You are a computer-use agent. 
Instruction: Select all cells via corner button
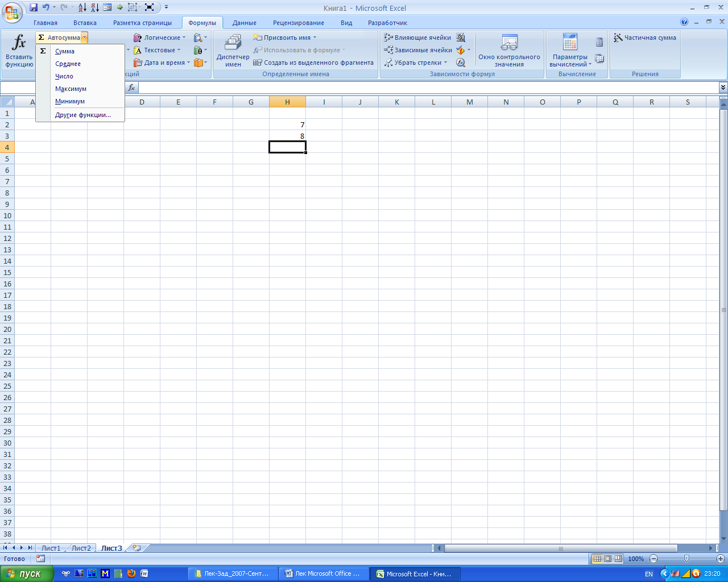(7, 102)
